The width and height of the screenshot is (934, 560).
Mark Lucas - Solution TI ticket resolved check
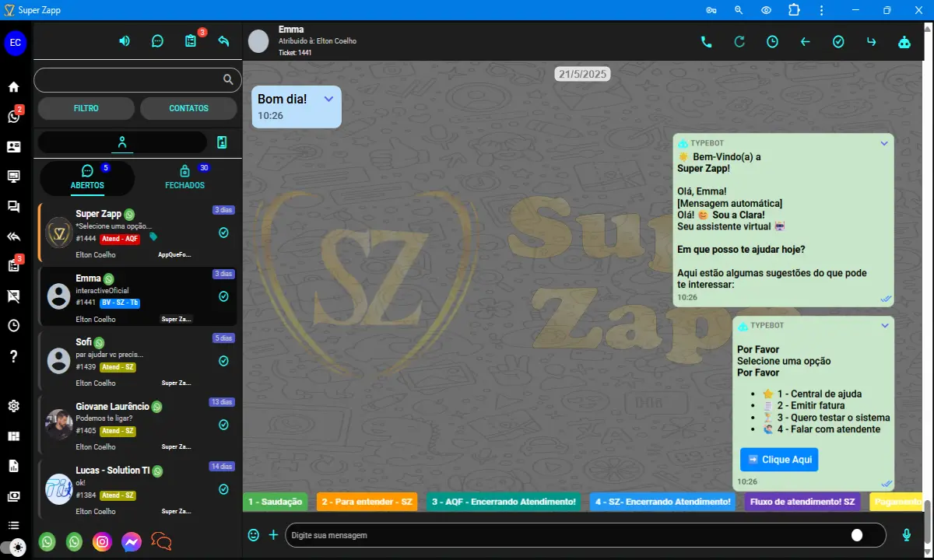tap(223, 489)
